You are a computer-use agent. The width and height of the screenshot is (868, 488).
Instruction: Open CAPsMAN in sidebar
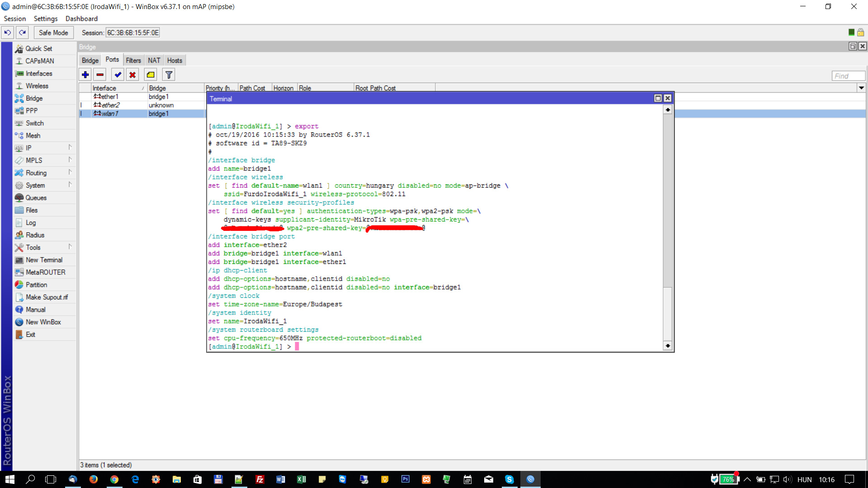pos(39,61)
